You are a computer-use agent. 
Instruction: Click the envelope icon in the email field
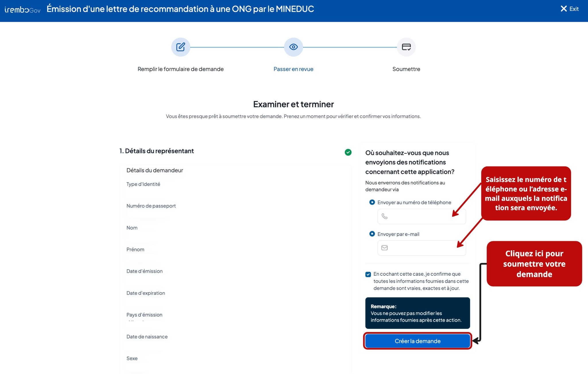384,248
